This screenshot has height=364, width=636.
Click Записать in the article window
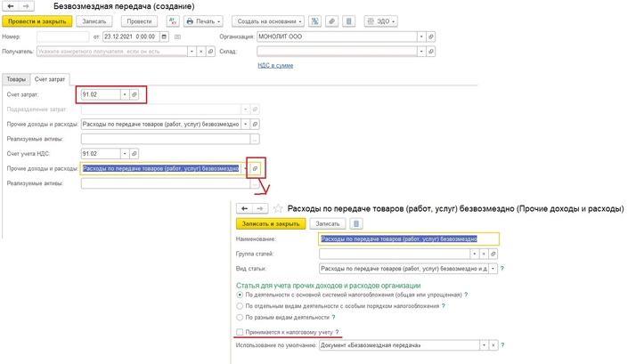pyautogui.click(x=327, y=223)
